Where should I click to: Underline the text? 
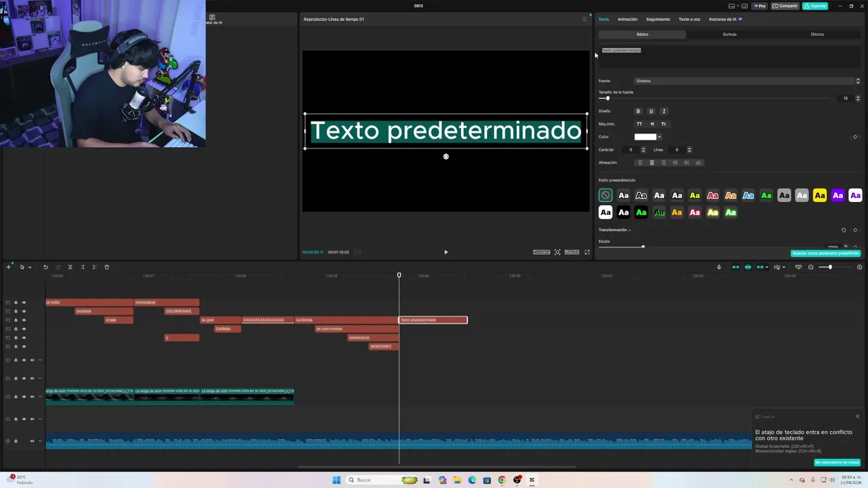coord(651,111)
